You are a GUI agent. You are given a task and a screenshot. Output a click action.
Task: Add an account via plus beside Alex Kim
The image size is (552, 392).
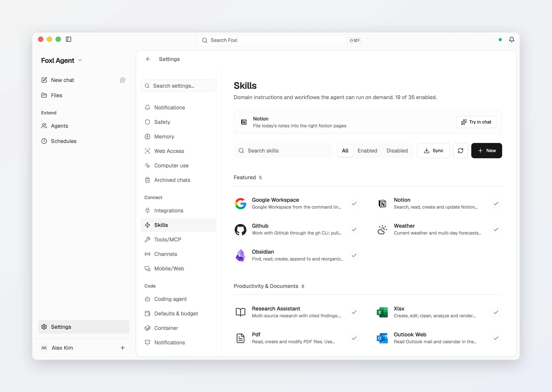pyautogui.click(x=123, y=348)
